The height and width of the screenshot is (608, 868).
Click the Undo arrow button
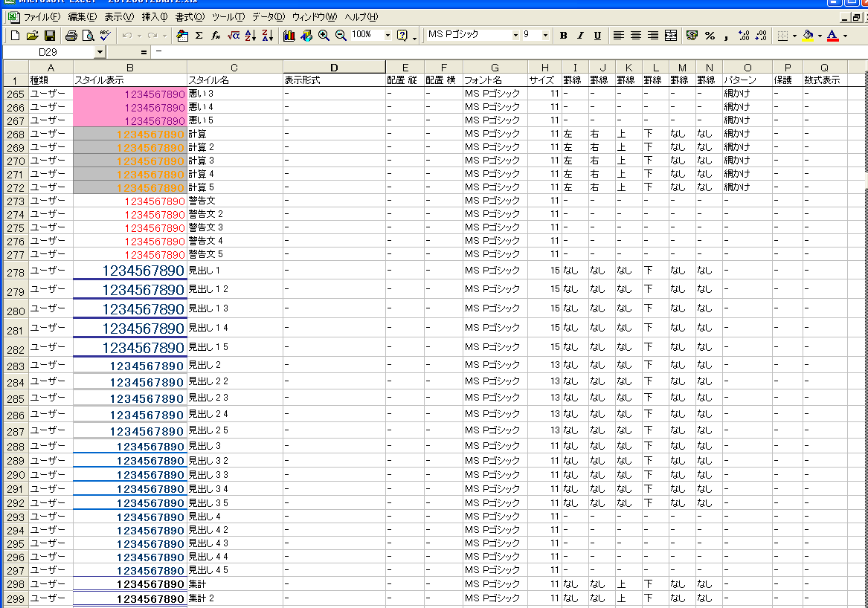[126, 36]
